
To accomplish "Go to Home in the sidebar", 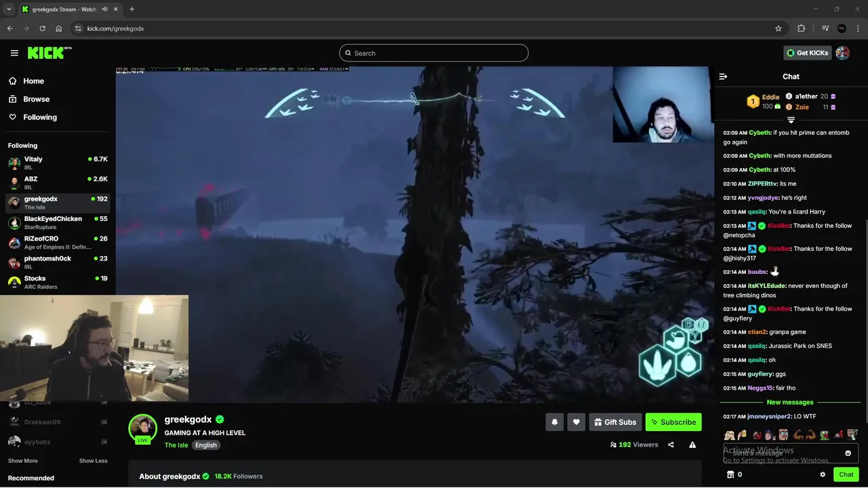I will pos(26,81).
